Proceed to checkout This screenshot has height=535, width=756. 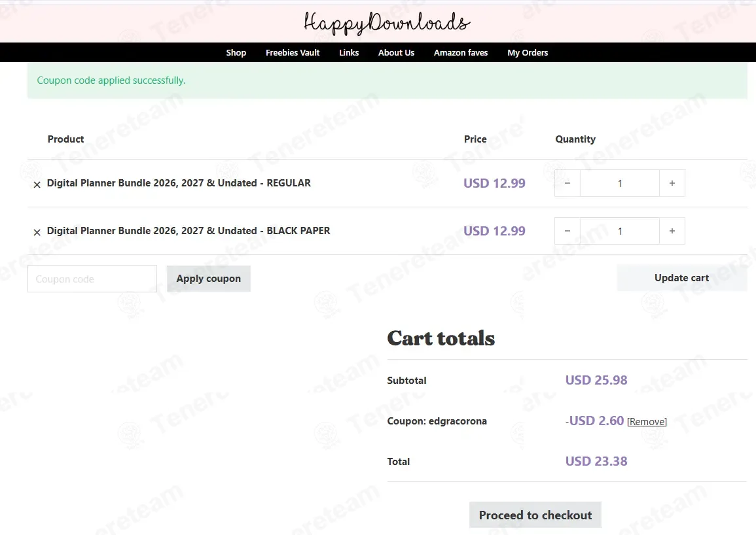click(x=535, y=515)
